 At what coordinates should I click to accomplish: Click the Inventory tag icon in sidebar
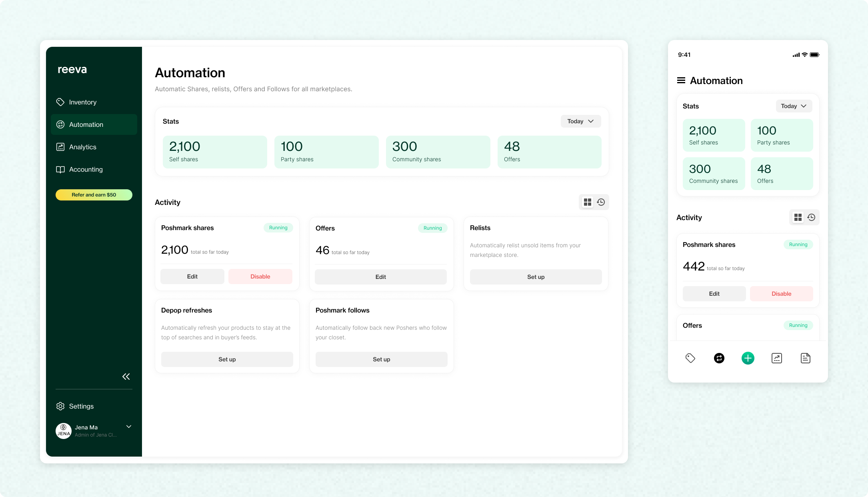pyautogui.click(x=60, y=102)
